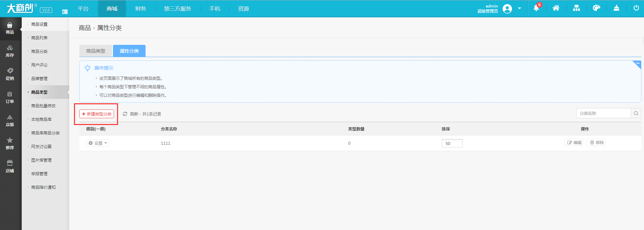Open the sitemap icon in header
The image size is (644, 230).
[x=576, y=8]
